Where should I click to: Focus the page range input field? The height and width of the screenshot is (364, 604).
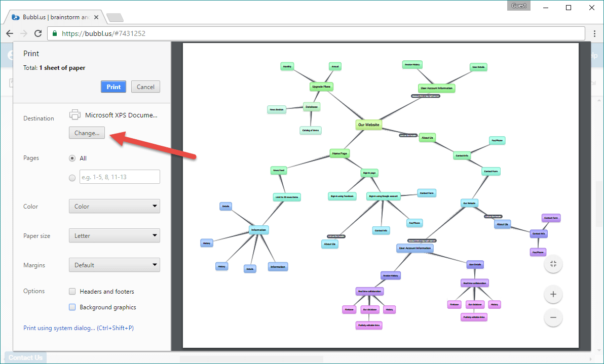[120, 177]
